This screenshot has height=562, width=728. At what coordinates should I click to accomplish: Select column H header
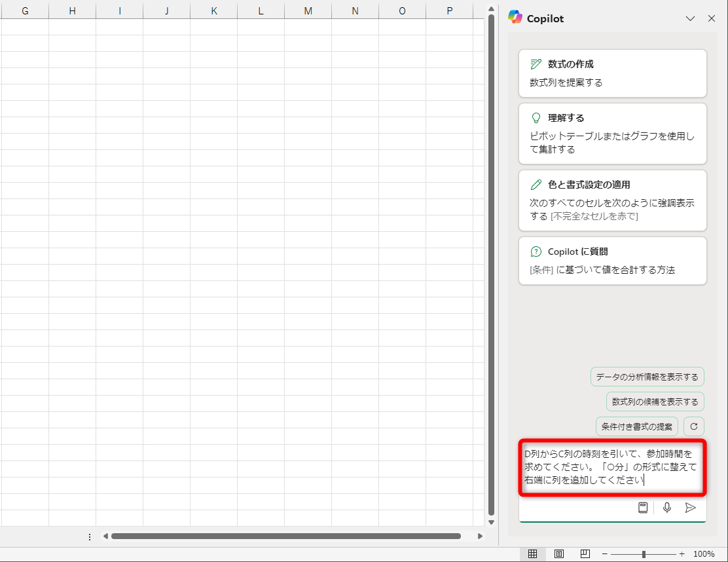(x=73, y=10)
